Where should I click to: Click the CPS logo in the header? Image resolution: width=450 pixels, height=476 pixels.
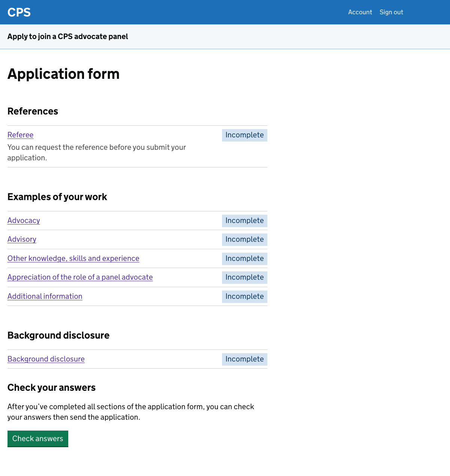point(19,12)
